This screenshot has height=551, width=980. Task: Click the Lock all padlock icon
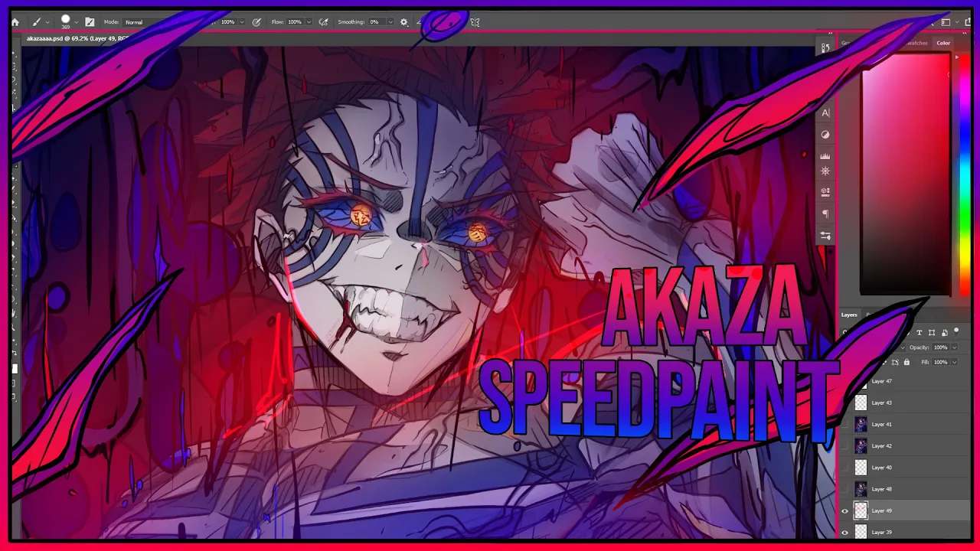(907, 362)
